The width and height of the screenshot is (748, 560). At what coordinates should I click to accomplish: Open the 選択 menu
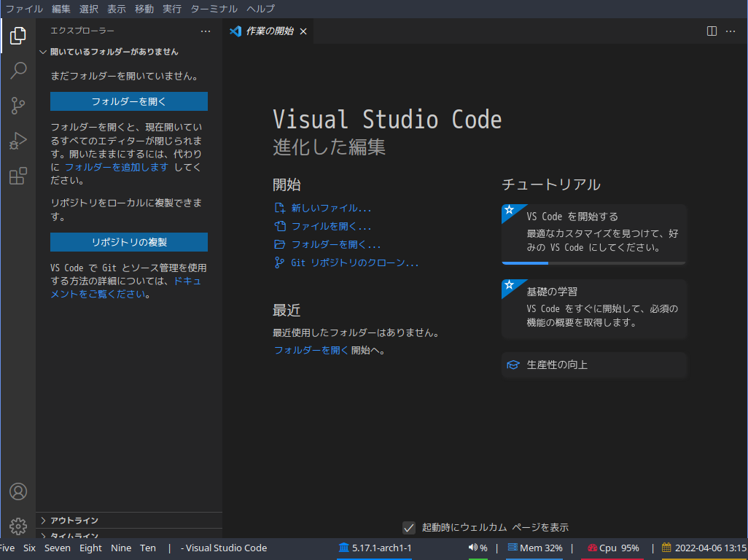click(x=89, y=9)
